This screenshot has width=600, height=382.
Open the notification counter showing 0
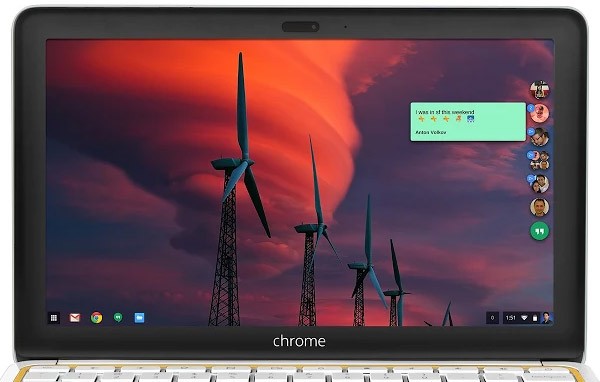click(492, 318)
